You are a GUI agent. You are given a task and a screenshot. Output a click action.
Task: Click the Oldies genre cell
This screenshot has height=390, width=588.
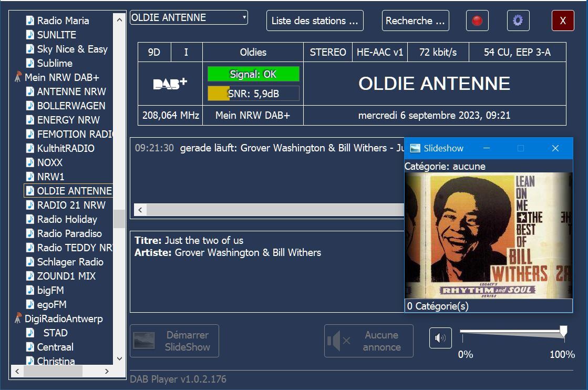click(x=253, y=52)
